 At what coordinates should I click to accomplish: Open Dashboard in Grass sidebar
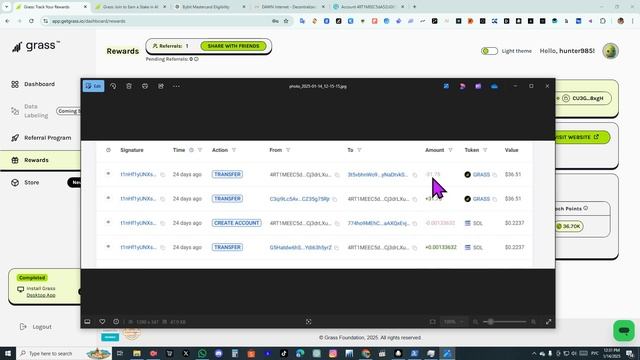pyautogui.click(x=39, y=84)
